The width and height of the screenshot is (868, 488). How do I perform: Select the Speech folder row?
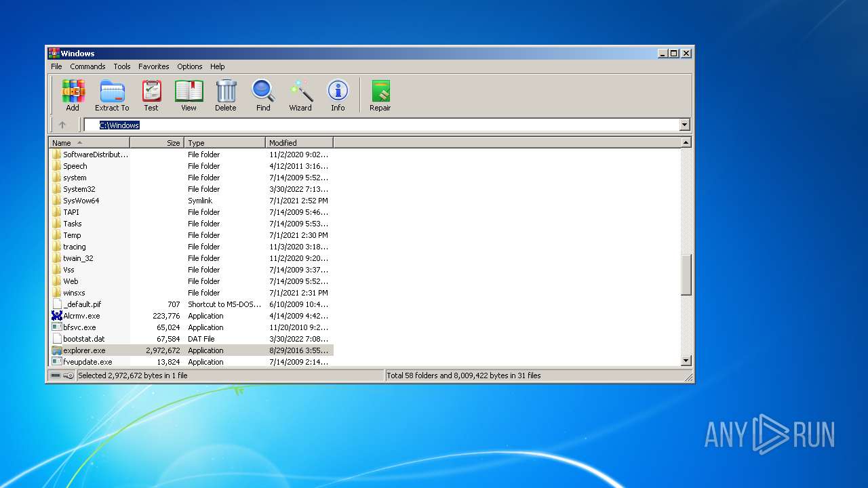(191, 166)
